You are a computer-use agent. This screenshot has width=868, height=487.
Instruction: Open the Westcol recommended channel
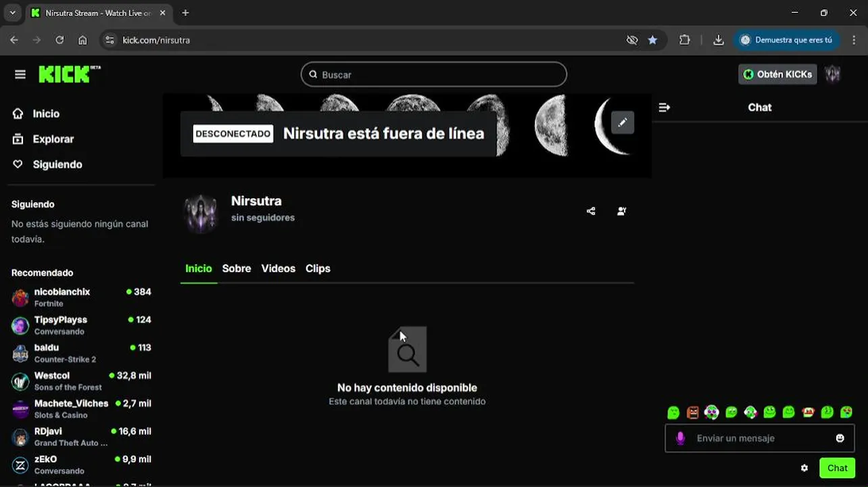click(81, 381)
